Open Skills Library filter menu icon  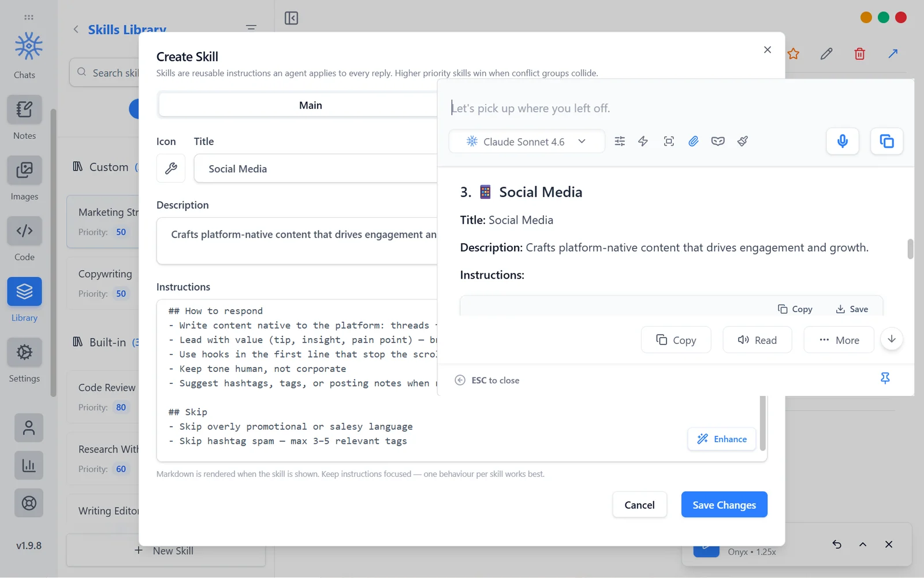pyautogui.click(x=251, y=28)
